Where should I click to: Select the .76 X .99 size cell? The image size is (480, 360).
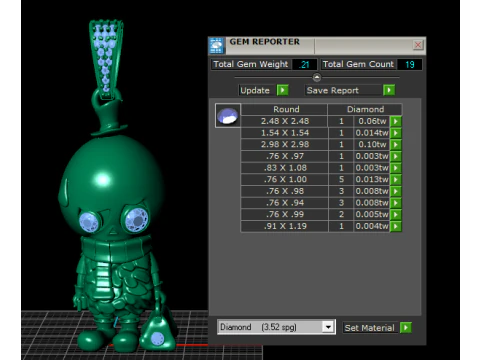click(284, 215)
